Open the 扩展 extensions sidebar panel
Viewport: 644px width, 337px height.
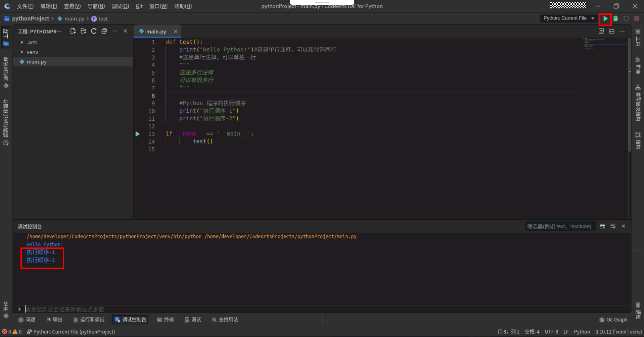click(638, 65)
